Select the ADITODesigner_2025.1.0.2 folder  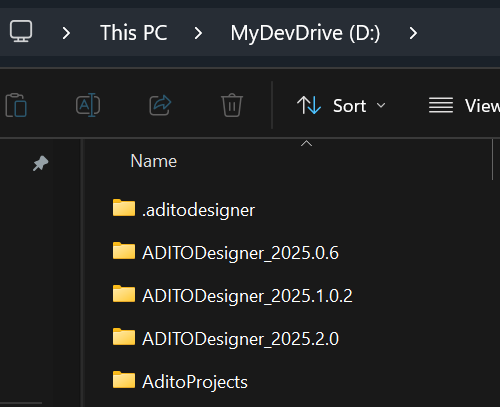pos(232,296)
